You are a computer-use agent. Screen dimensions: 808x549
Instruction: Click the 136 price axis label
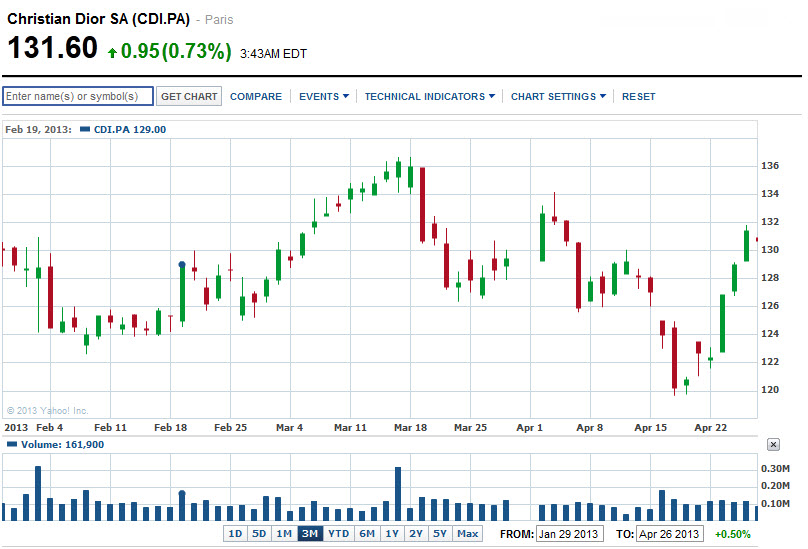[x=770, y=165]
